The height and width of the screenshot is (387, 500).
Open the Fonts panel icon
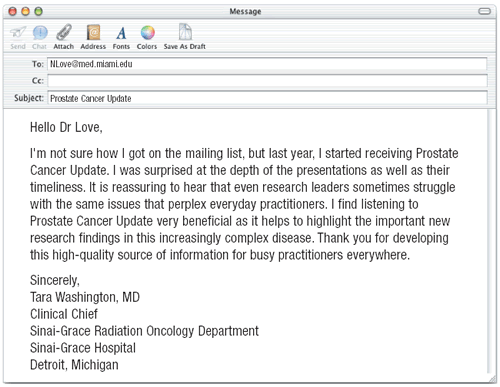pyautogui.click(x=121, y=33)
